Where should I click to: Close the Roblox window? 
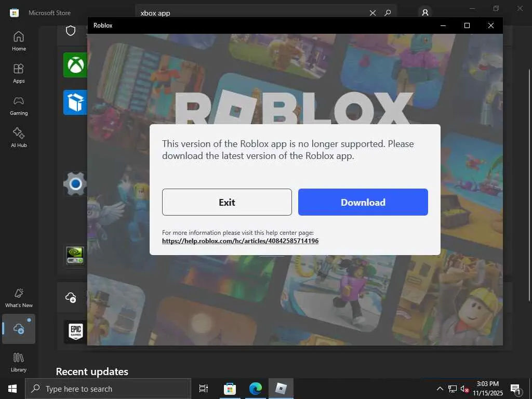[490, 25]
